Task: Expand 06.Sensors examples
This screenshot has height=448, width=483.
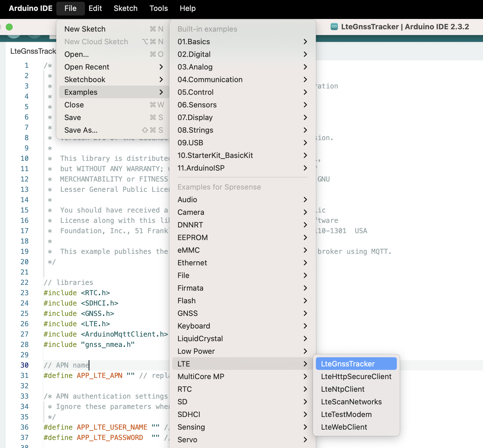Action: (x=243, y=105)
